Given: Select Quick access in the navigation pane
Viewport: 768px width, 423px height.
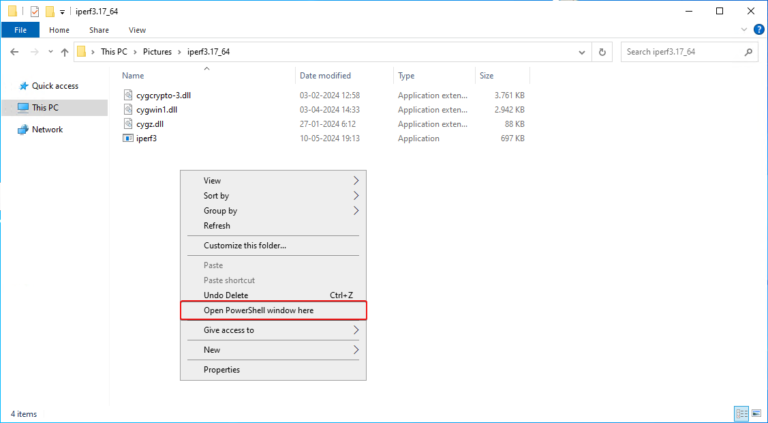Looking at the screenshot, I should [x=55, y=86].
